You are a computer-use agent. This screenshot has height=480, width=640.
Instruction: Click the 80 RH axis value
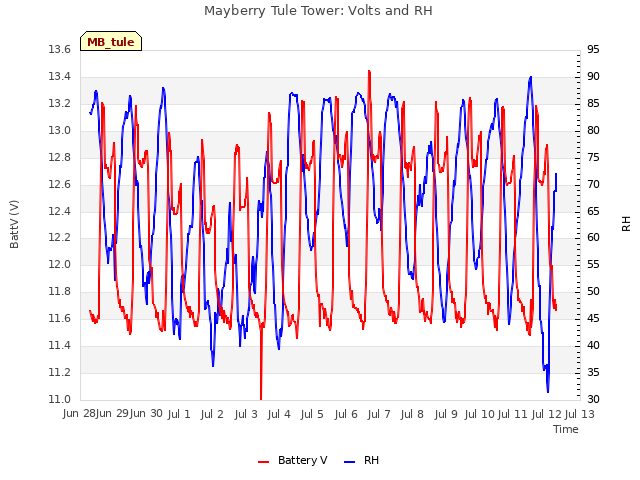click(593, 131)
